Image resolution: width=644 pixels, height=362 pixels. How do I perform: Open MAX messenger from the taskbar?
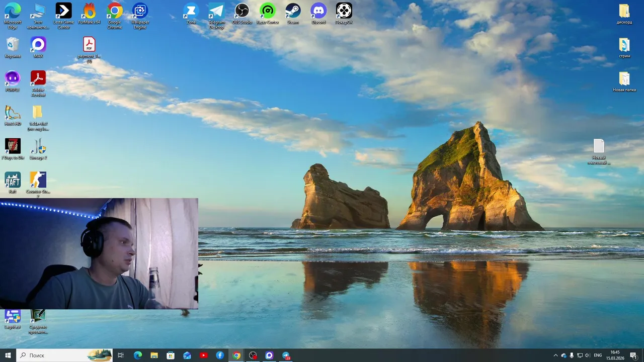coord(269,355)
